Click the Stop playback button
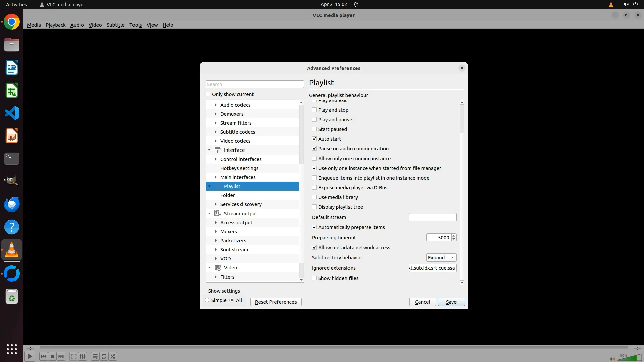 pyautogui.click(x=52, y=356)
